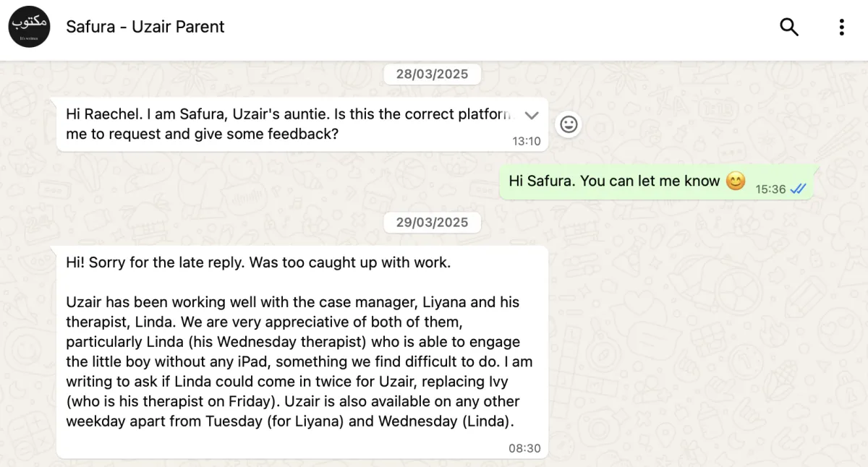Open the chat search magnifier icon
Viewport: 868px width, 467px height.
(x=789, y=27)
